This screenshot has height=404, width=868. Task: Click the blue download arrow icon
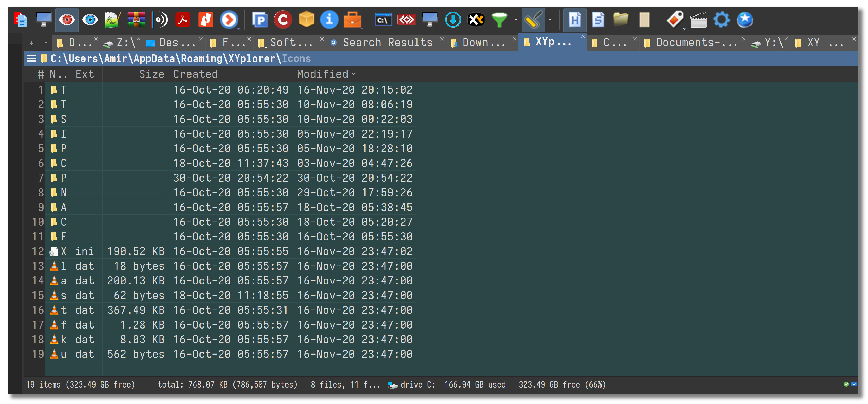453,20
